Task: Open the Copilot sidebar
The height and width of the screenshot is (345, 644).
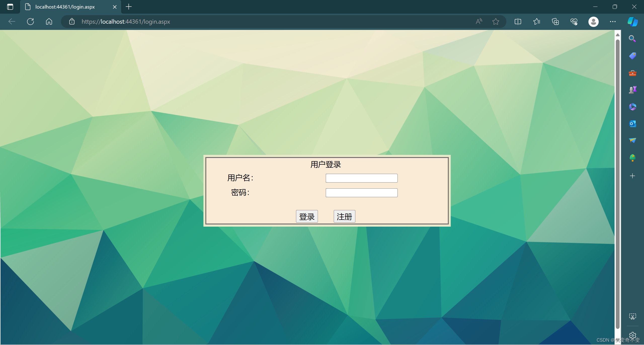Action: point(632,21)
